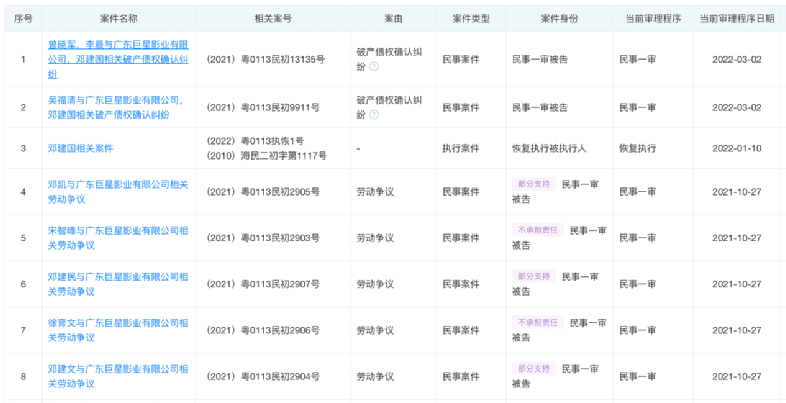
Task: Click help icon beside 破产债权确认纠纷 in row 1
Action: (x=373, y=66)
